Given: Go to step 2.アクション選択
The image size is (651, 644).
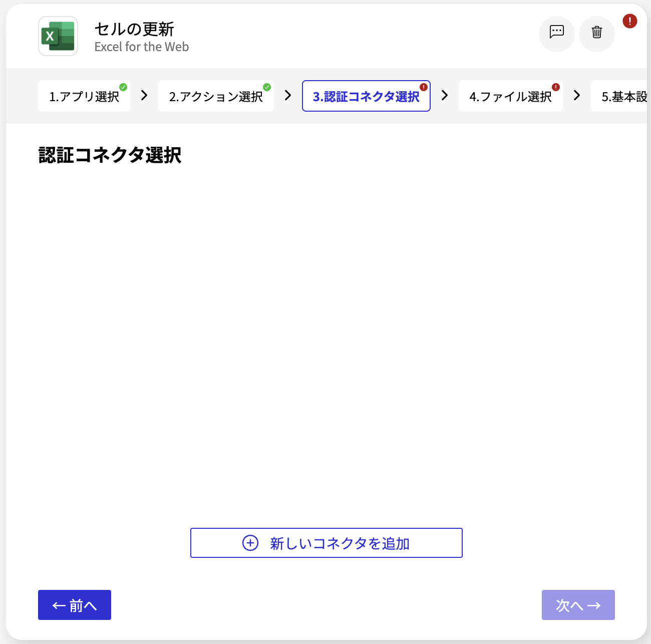Looking at the screenshot, I should click(x=216, y=96).
